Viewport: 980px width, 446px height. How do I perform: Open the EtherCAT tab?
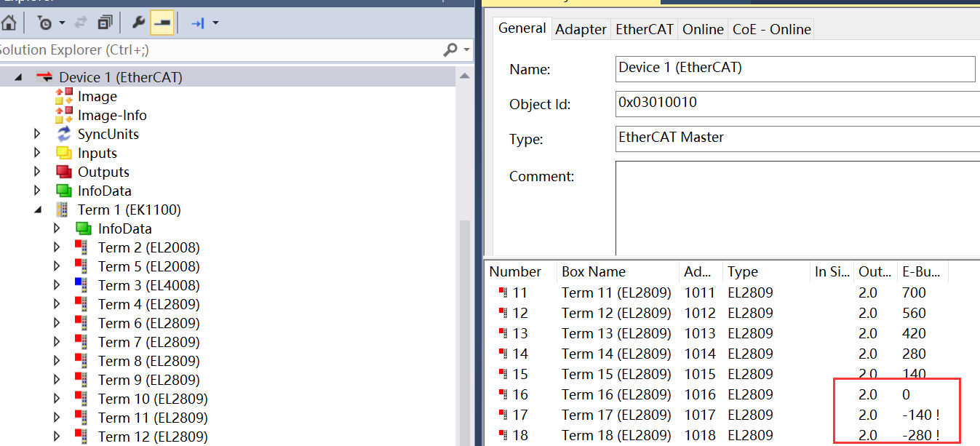(645, 29)
